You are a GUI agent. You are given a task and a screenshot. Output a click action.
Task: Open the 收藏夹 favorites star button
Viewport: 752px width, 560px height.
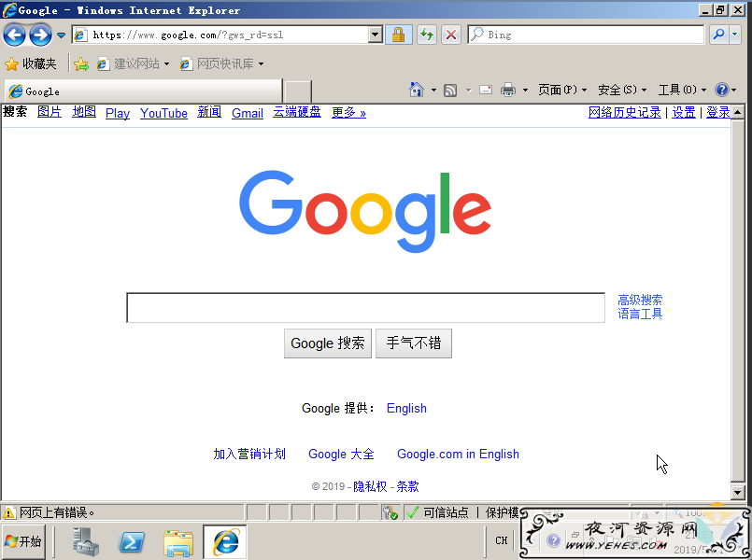(x=31, y=63)
